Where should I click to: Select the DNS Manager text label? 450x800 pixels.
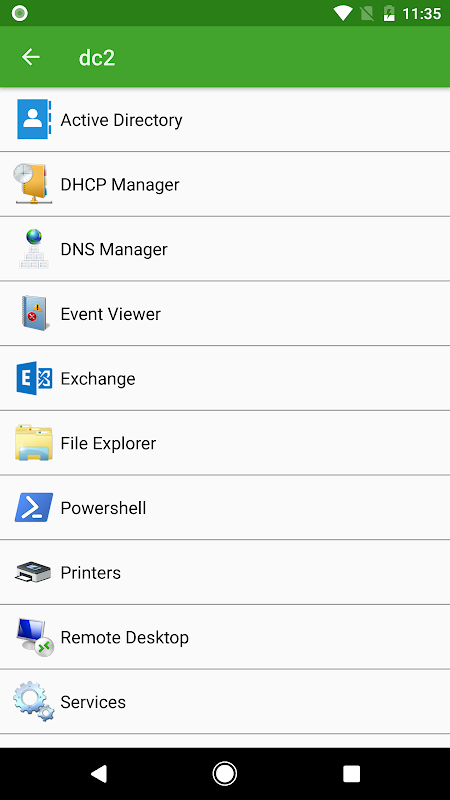click(x=114, y=249)
